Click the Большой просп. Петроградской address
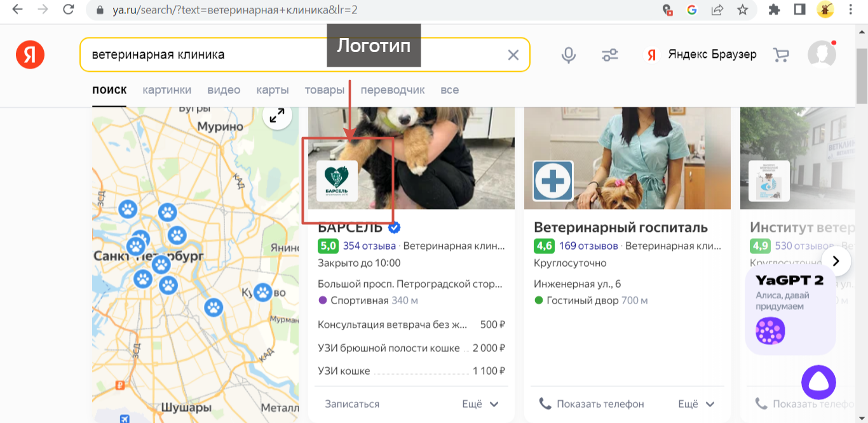 (411, 283)
